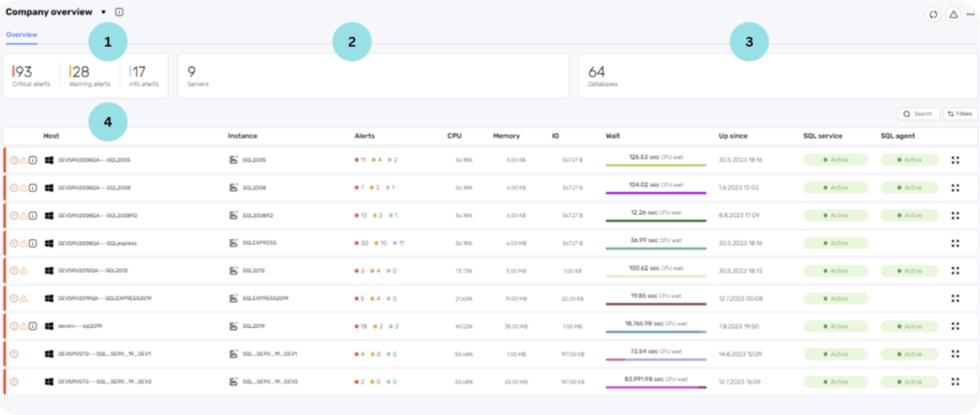Open the alerts triangle icon at top right
The image size is (980, 415).
(953, 14)
